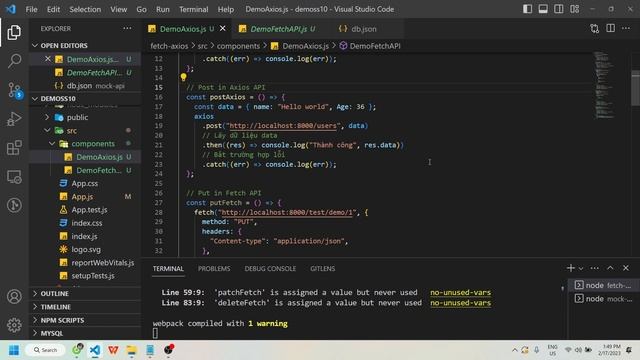Close the terminal panel
The image size is (640, 360).
tap(626, 268)
